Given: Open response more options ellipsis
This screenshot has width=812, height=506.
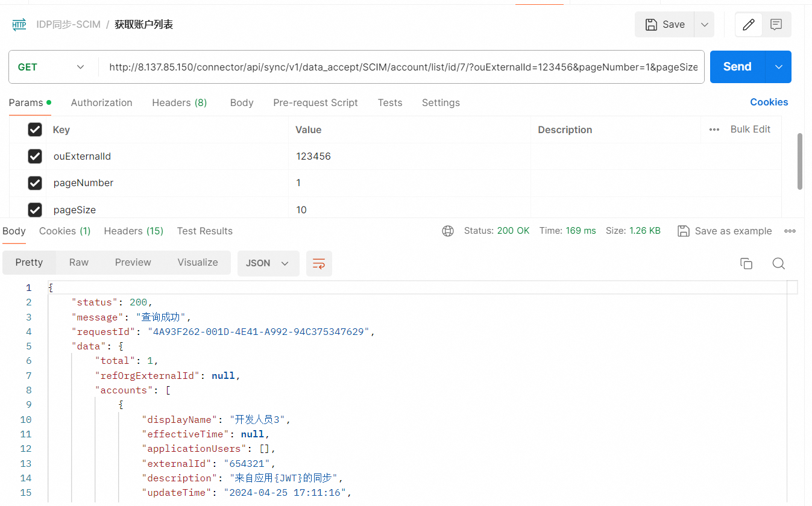Looking at the screenshot, I should coord(790,231).
